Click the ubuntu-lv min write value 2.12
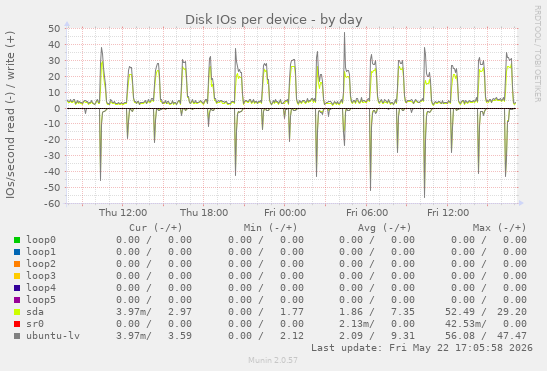Image resolution: width=547 pixels, height=371 pixels. 292,335
